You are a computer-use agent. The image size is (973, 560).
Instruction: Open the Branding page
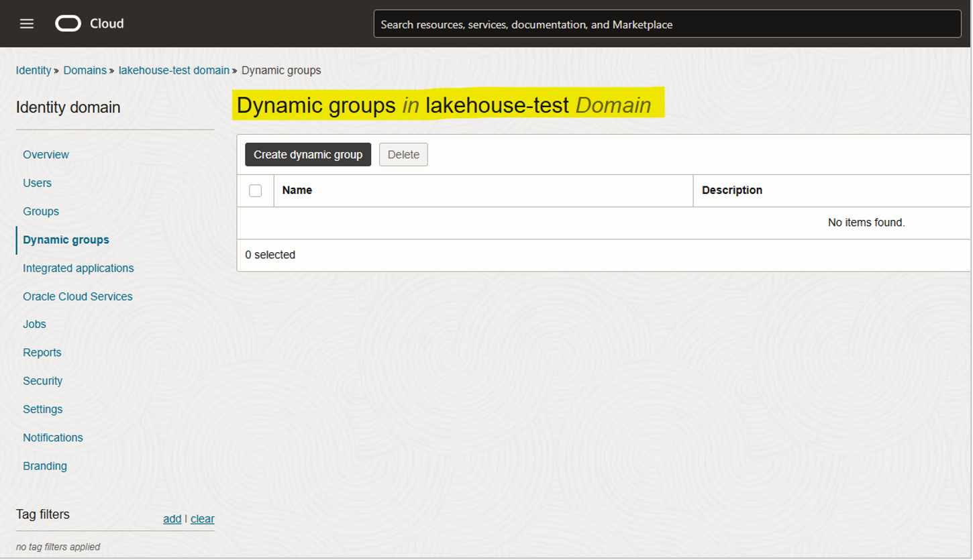[45, 465]
